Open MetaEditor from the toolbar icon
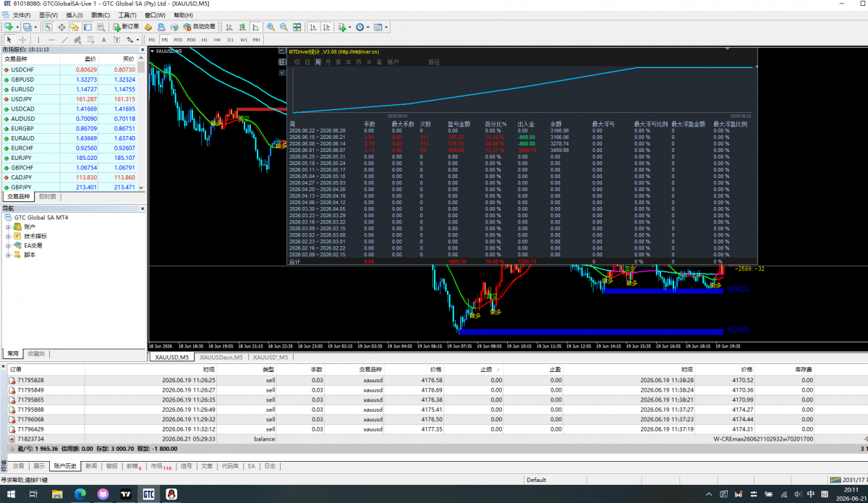Image resolution: width=868 pixels, height=503 pixels. 148,27
